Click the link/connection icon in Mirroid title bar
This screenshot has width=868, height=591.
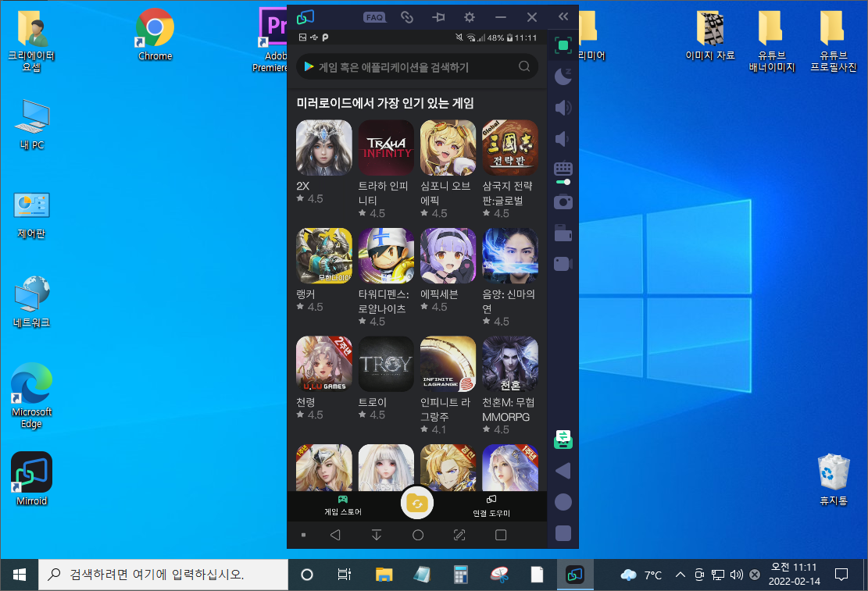click(407, 17)
